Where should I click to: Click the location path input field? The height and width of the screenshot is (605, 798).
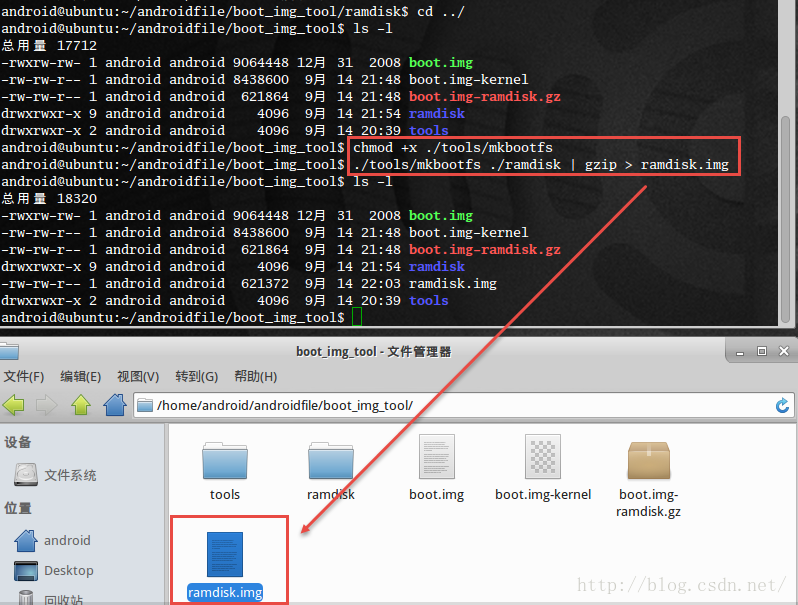tap(464, 406)
